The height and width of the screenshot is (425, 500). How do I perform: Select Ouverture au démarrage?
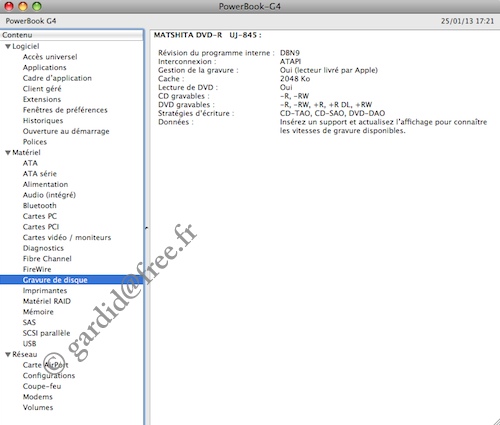66,131
